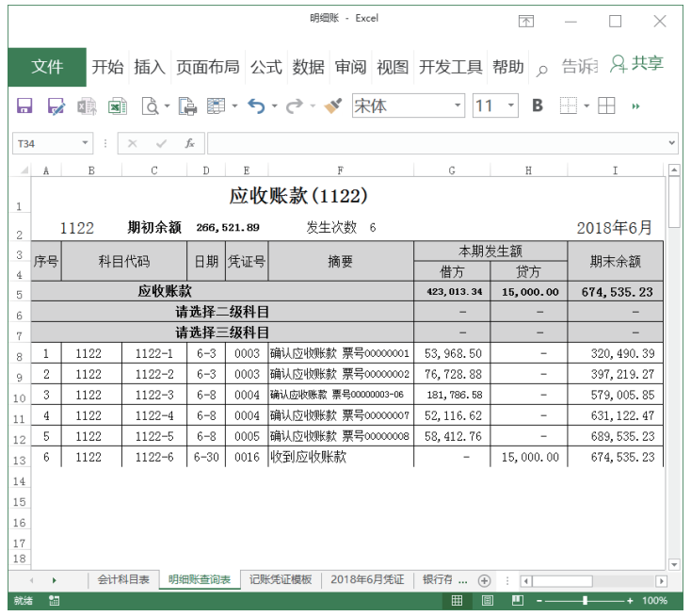Open the 明细账查询表 sheet tab
Screen dimensions: 691x616
pos(200,579)
